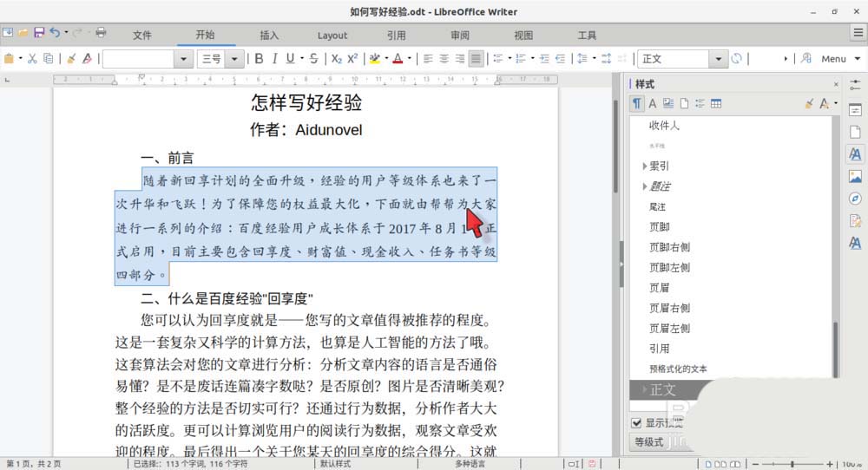
Task: Open underline style dropdown arrow
Action: coord(302,59)
